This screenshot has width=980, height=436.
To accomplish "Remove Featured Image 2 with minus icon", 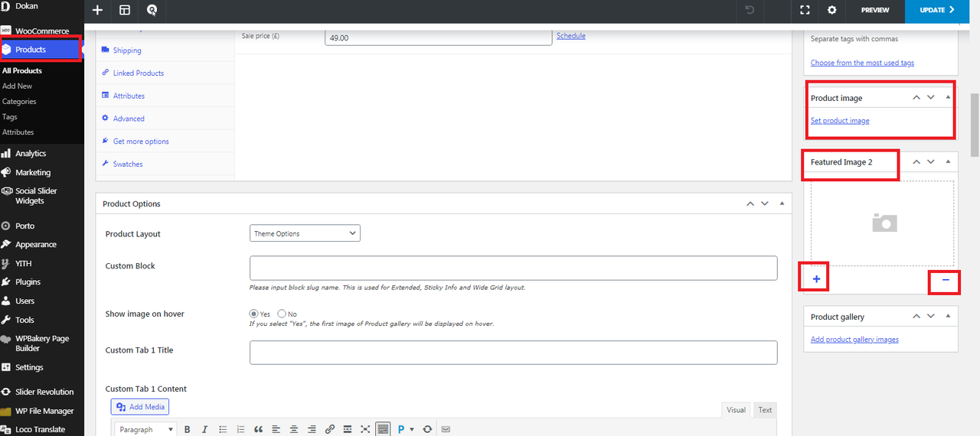I will point(946,280).
